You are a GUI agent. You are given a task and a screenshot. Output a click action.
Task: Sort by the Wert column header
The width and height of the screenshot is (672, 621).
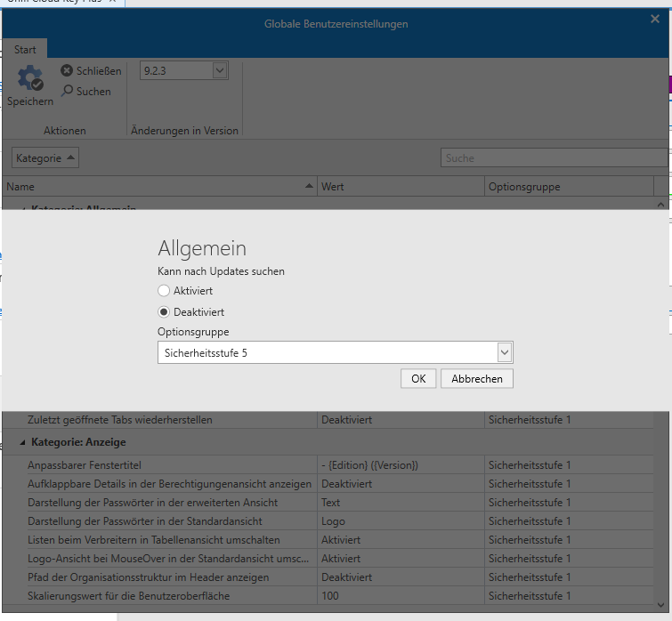pos(401,187)
